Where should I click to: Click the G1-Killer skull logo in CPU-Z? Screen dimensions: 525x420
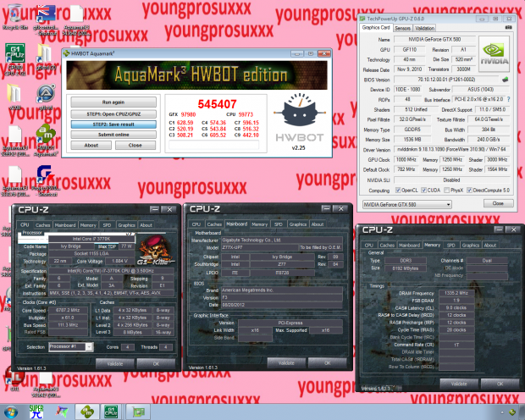[x=155, y=250]
